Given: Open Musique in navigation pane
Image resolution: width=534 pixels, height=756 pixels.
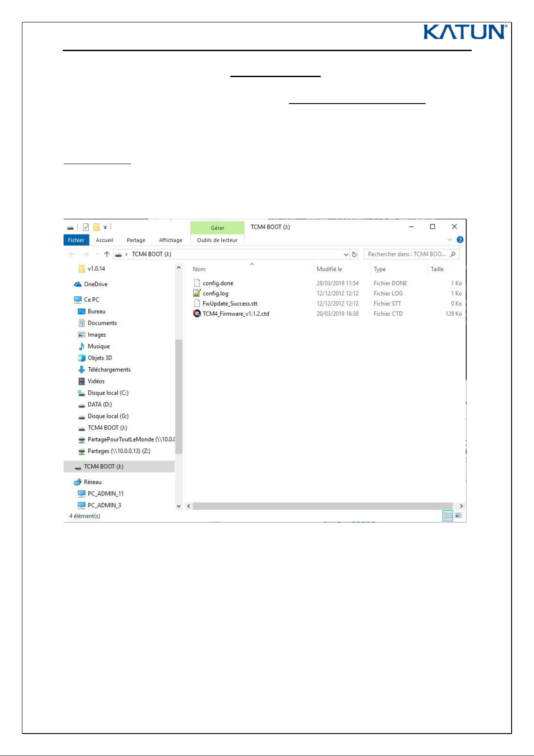Looking at the screenshot, I should (x=99, y=346).
